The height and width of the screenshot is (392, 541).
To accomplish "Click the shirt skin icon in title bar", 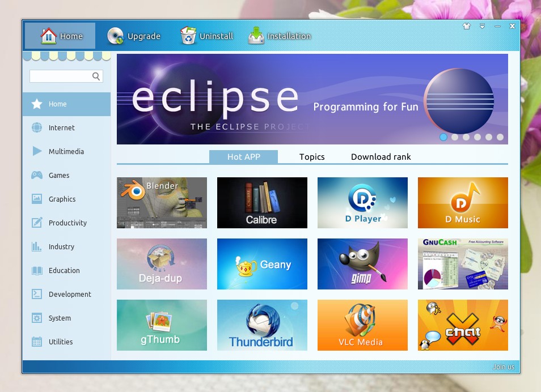I will [x=467, y=26].
